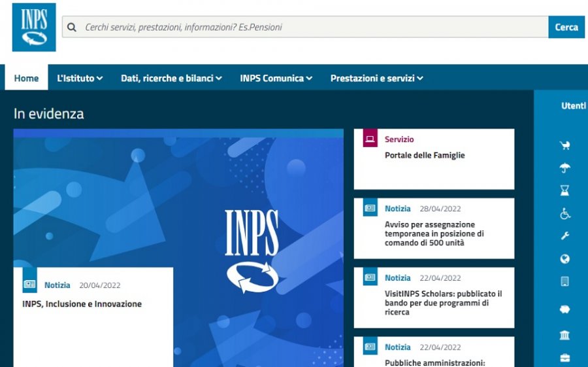Click the 28/04/2022 date text

(x=440, y=209)
